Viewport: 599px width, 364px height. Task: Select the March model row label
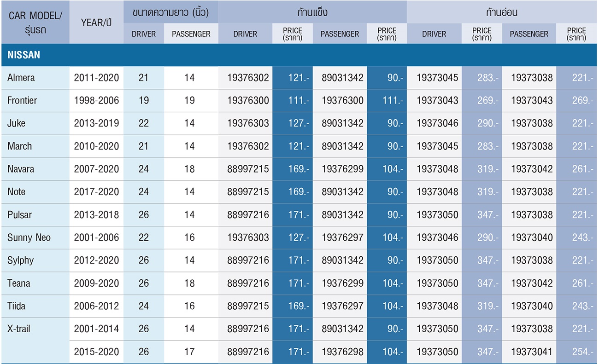(x=20, y=146)
